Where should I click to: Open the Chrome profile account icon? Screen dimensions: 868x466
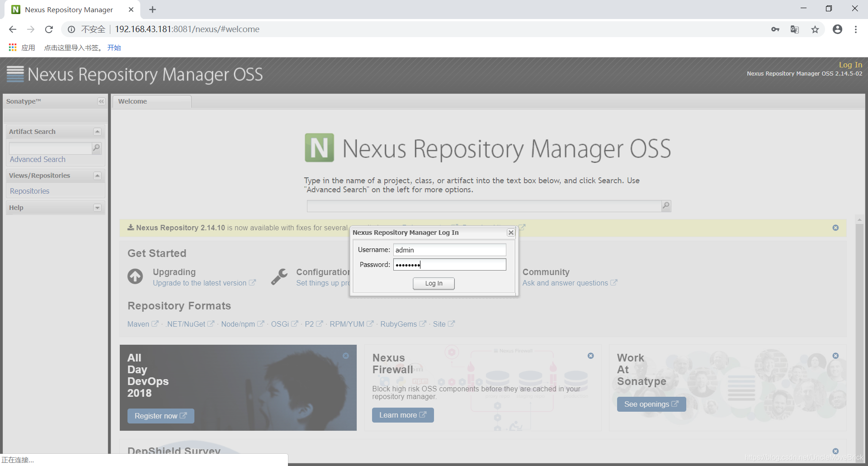pos(838,29)
